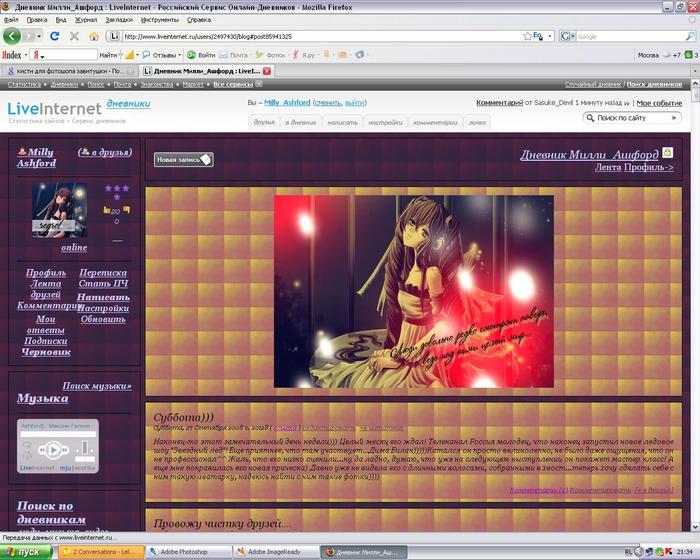Click the Kaspersky tray icon

[x=669, y=552]
